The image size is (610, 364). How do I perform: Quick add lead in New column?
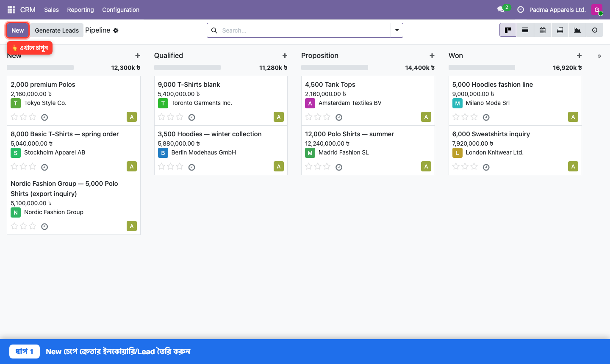pyautogui.click(x=138, y=55)
